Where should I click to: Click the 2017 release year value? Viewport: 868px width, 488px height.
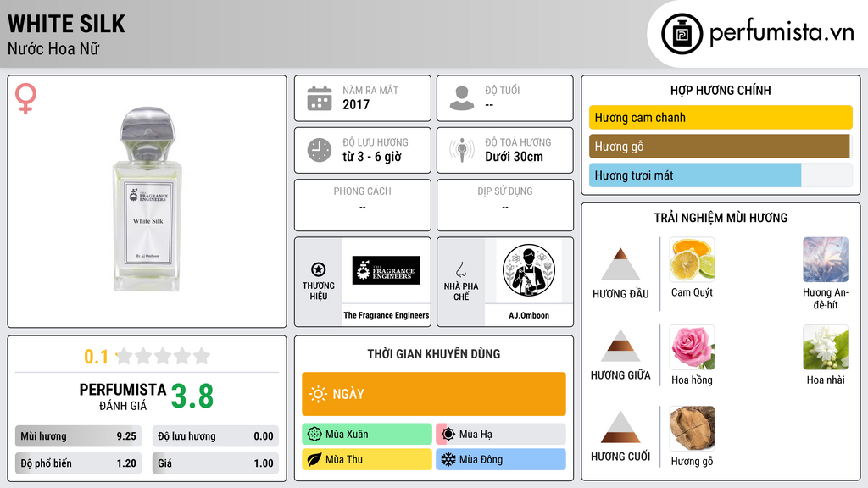click(x=356, y=104)
